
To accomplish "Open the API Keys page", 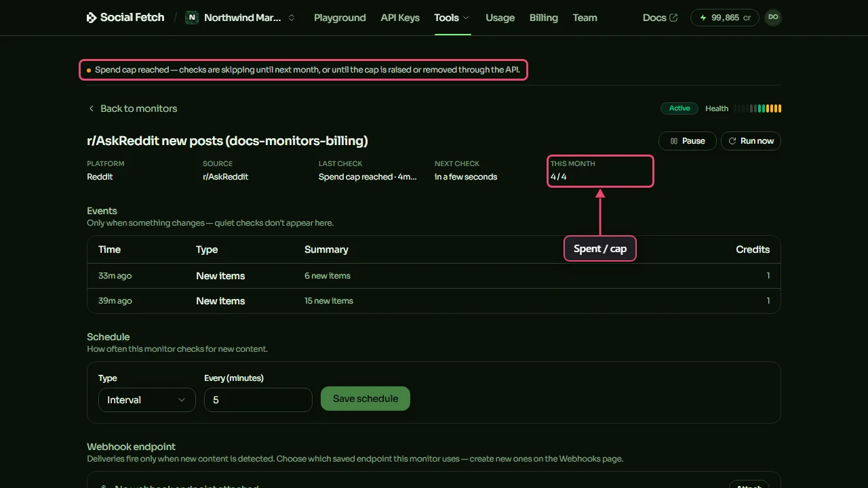I will click(400, 18).
